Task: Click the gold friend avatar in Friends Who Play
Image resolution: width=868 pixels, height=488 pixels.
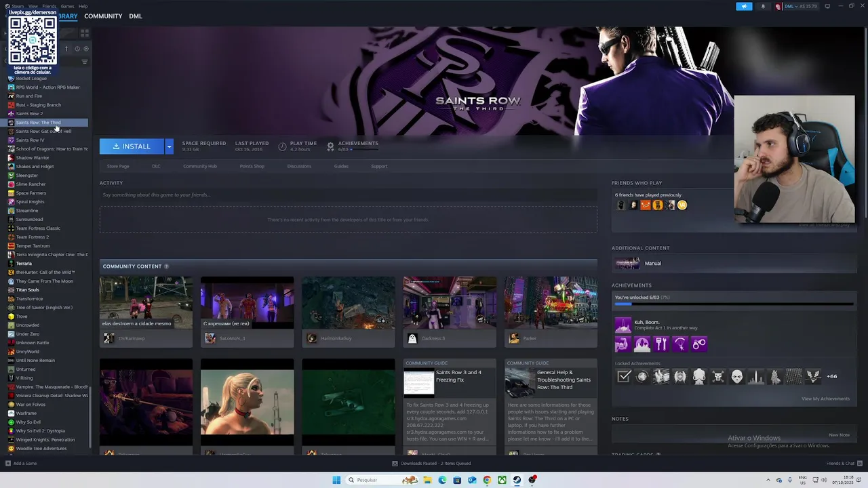Action: click(x=682, y=205)
